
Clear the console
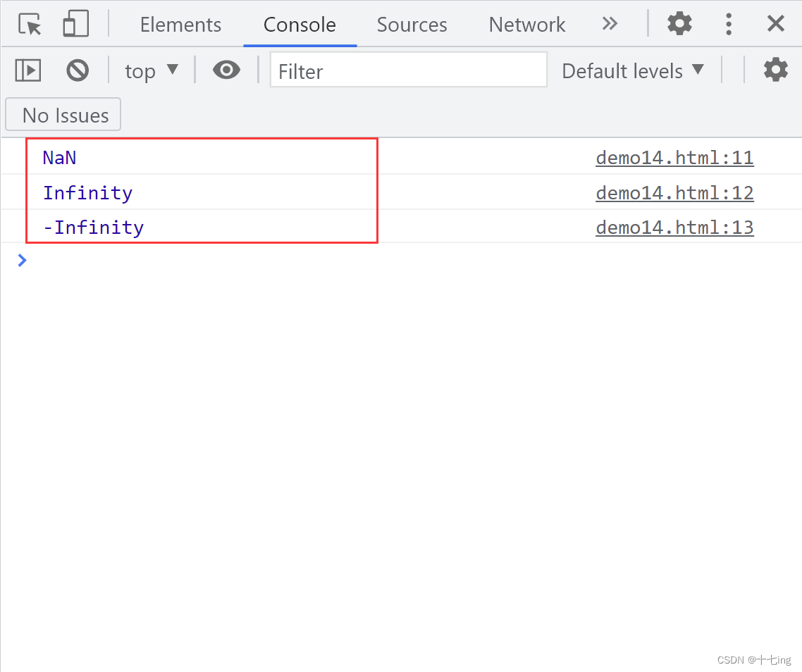[78, 70]
